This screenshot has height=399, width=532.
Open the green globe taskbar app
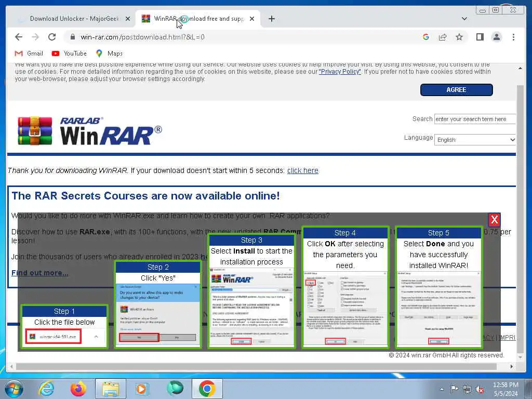coord(175,388)
